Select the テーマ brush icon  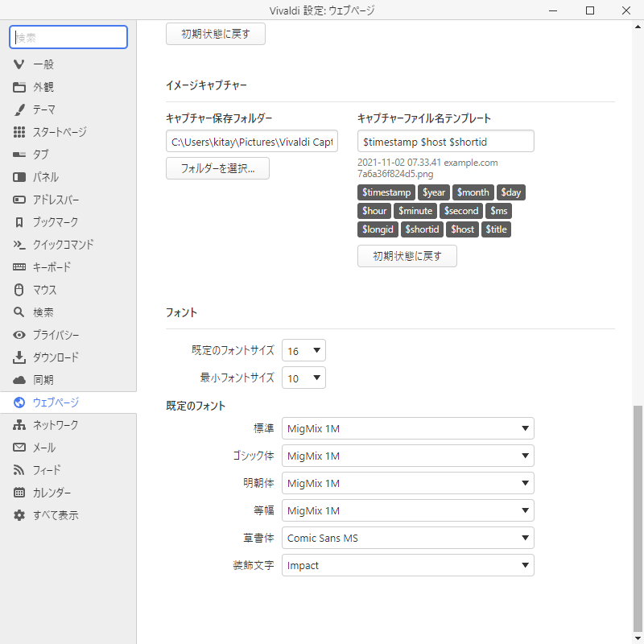pos(19,109)
